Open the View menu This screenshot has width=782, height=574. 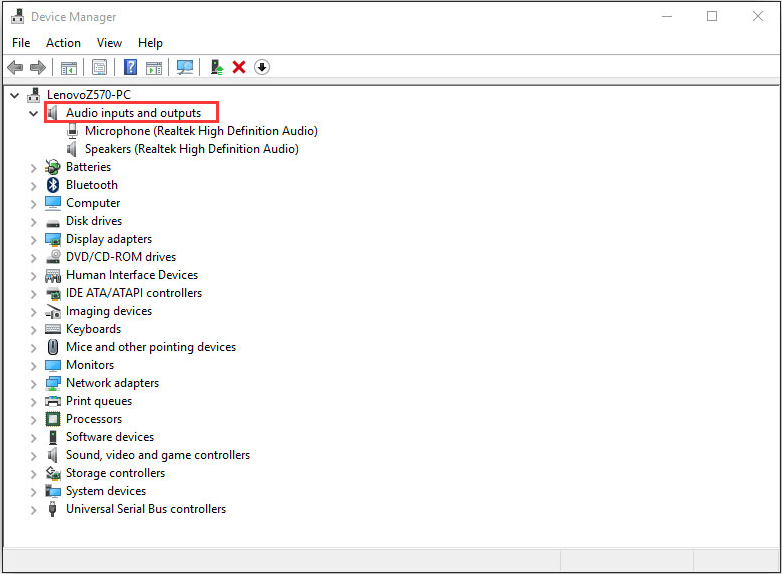pos(109,43)
